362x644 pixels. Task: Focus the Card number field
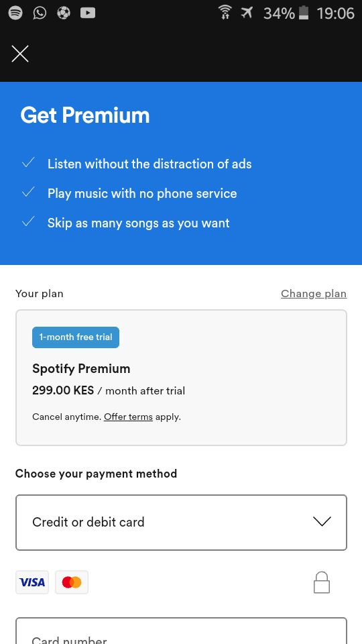181,631
